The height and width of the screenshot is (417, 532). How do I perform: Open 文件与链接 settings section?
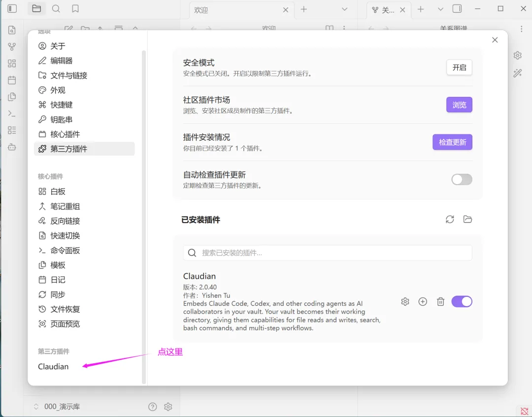pyautogui.click(x=85, y=75)
